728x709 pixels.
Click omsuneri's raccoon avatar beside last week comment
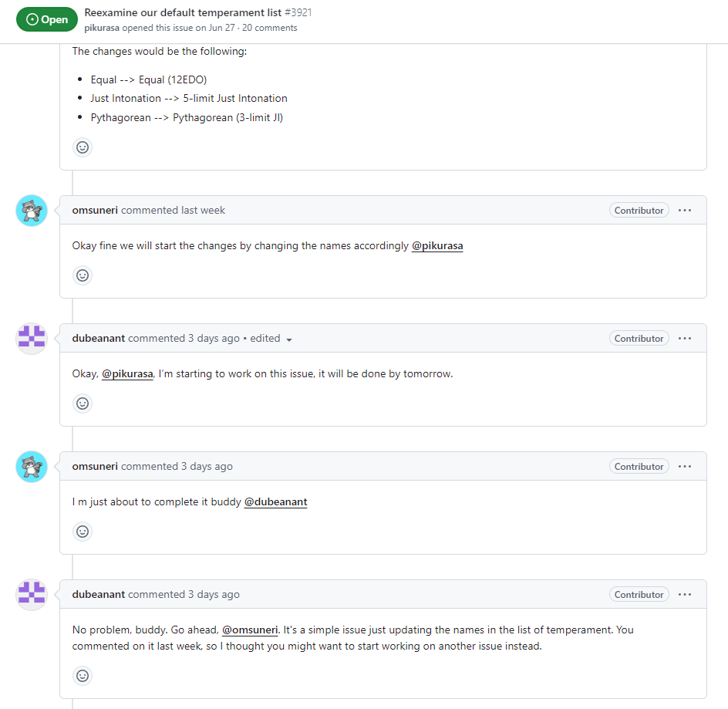point(32,211)
